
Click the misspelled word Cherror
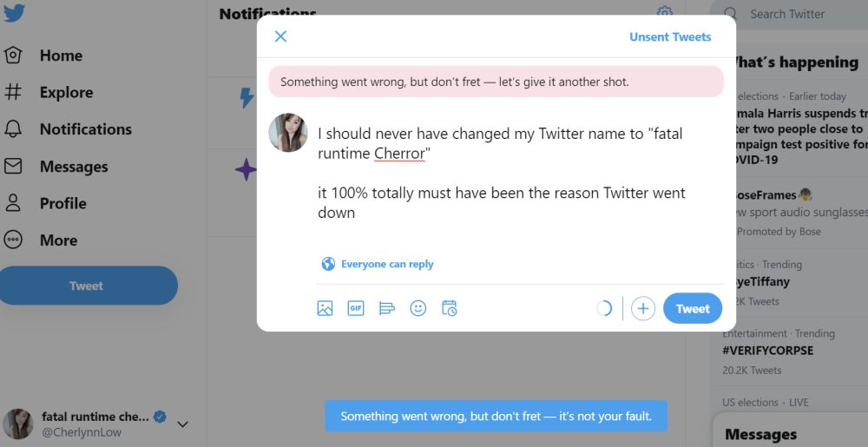pos(399,154)
